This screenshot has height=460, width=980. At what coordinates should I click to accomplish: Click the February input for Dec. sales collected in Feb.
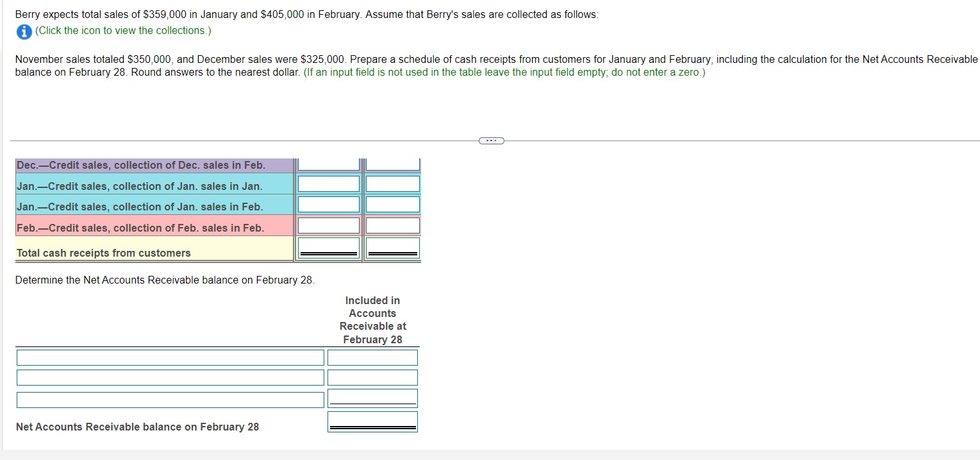pyautogui.click(x=392, y=164)
